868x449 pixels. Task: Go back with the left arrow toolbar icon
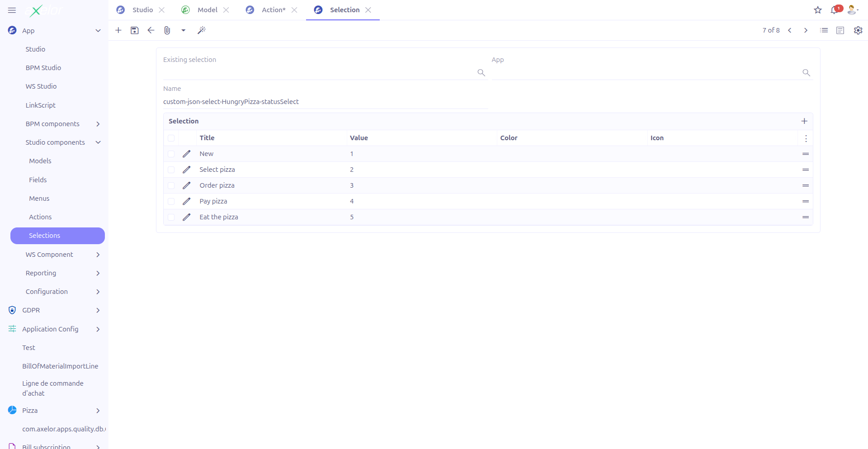151,30
